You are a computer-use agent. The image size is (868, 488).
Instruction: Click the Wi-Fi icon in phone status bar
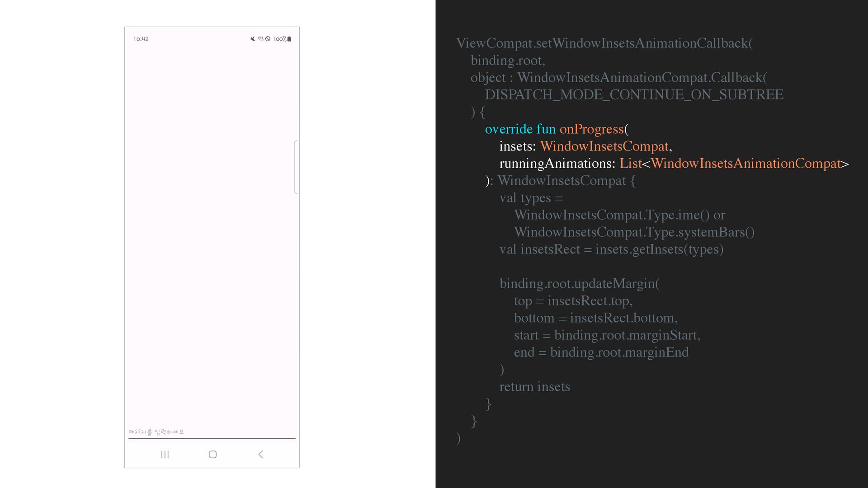click(260, 39)
